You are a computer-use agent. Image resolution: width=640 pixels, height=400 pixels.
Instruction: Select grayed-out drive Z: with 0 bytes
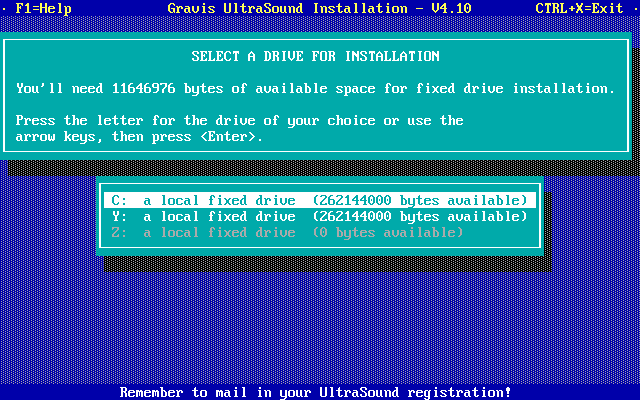(x=320, y=232)
